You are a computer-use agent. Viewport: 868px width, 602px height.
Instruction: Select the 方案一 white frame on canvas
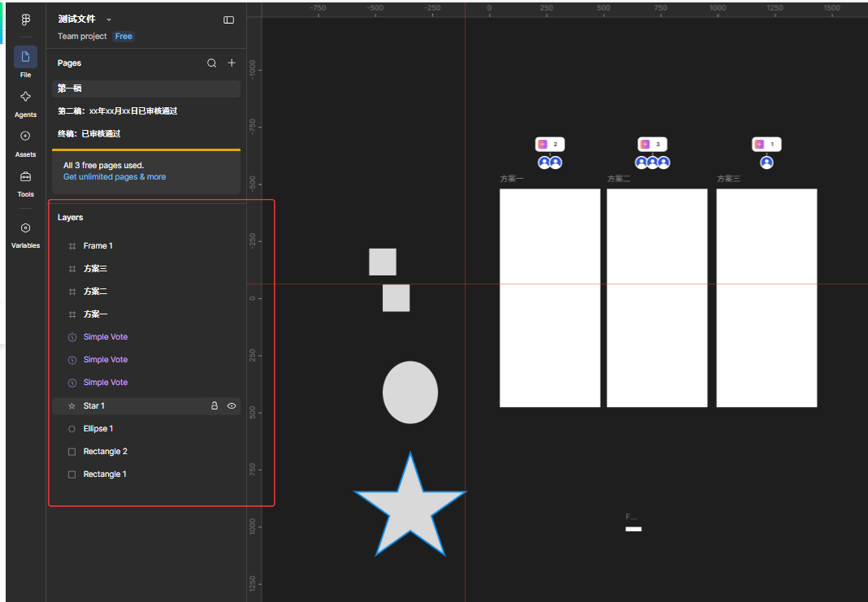click(x=549, y=298)
